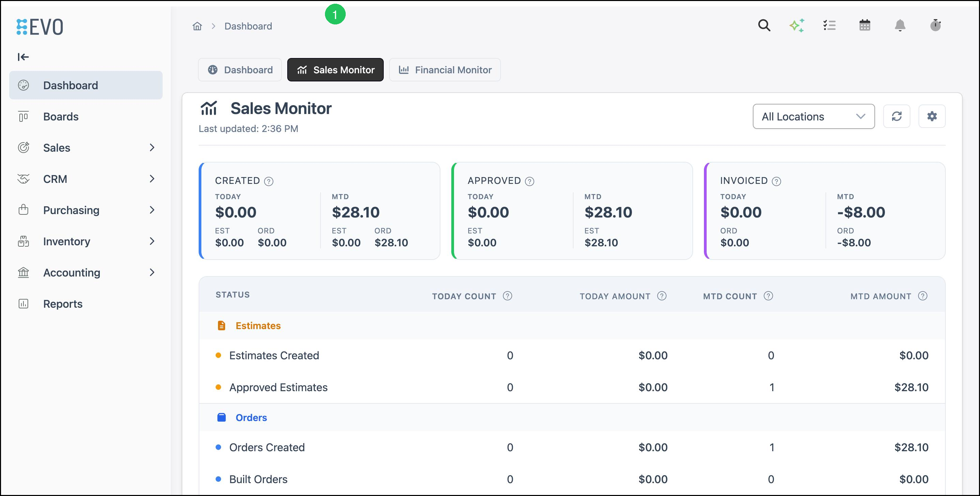The width and height of the screenshot is (980, 496).
Task: Switch to the Dashboard tab
Action: [x=240, y=70]
